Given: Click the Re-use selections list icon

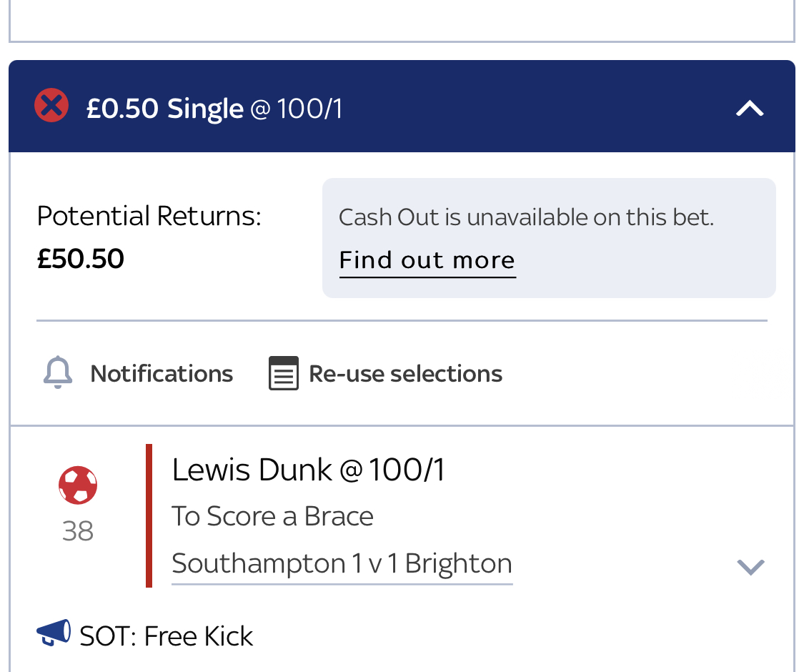Looking at the screenshot, I should 284,373.
